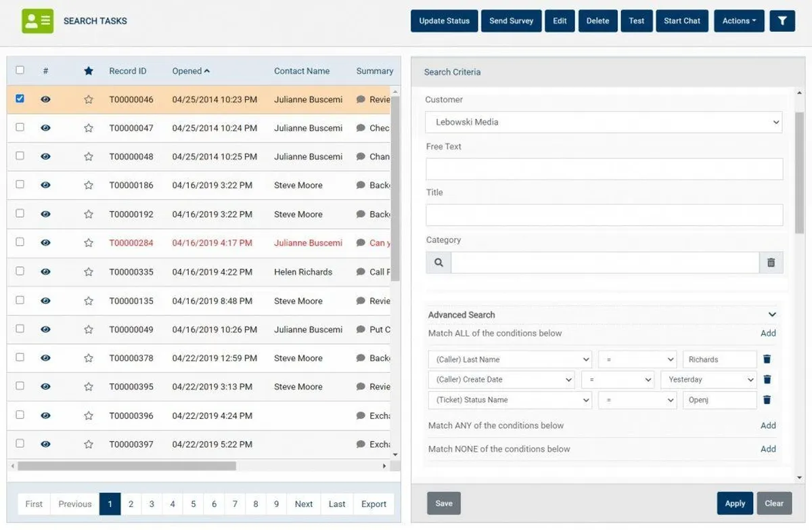Open the Yesterday date value dropdown
The width and height of the screenshot is (812, 530).
click(708, 380)
